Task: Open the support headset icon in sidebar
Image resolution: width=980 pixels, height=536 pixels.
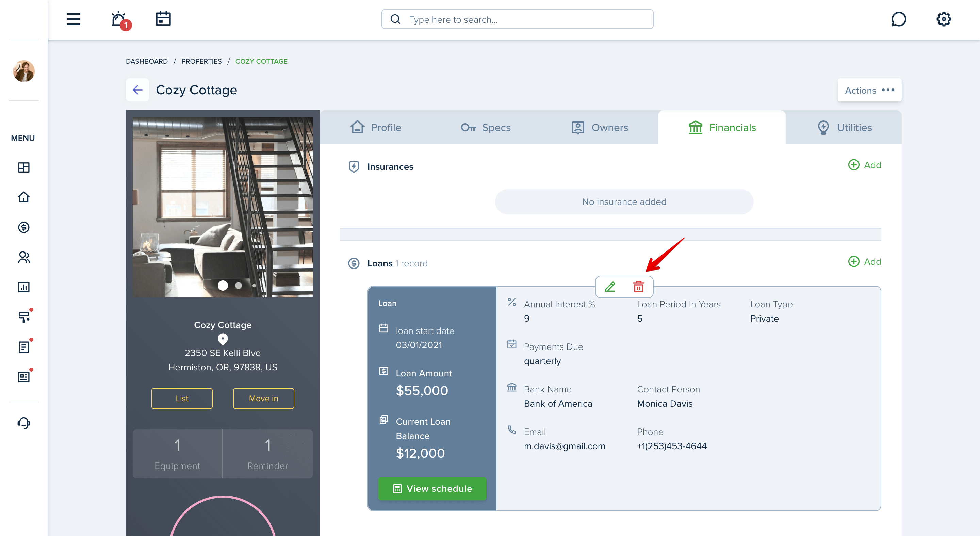Action: click(x=23, y=423)
